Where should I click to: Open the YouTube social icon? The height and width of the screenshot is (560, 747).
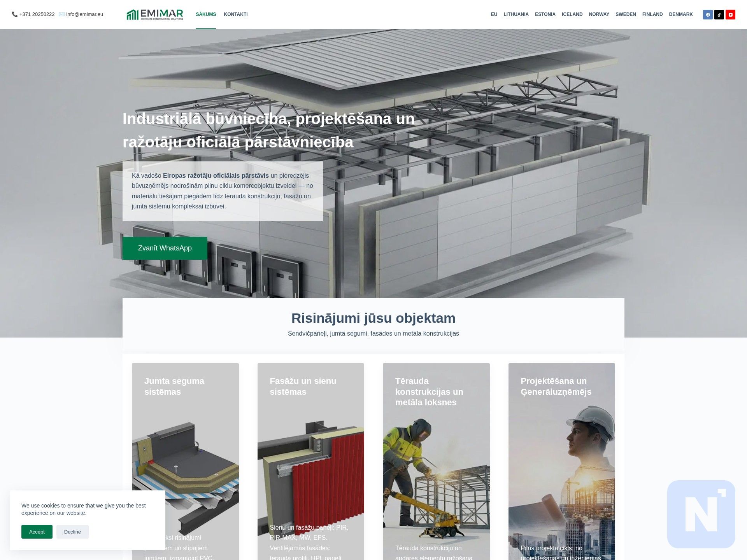click(730, 15)
